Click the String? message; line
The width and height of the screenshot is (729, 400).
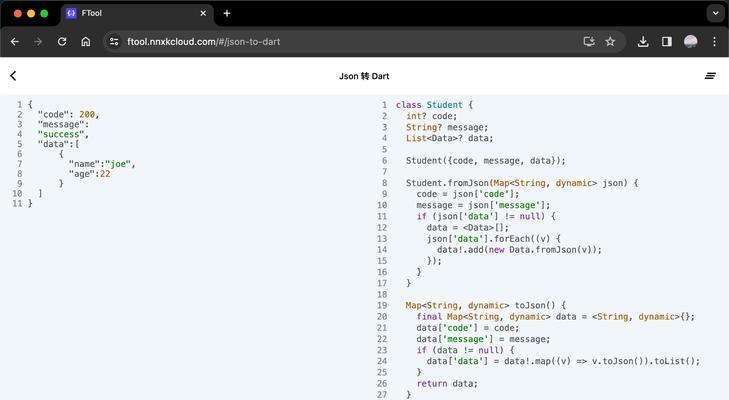pos(447,127)
